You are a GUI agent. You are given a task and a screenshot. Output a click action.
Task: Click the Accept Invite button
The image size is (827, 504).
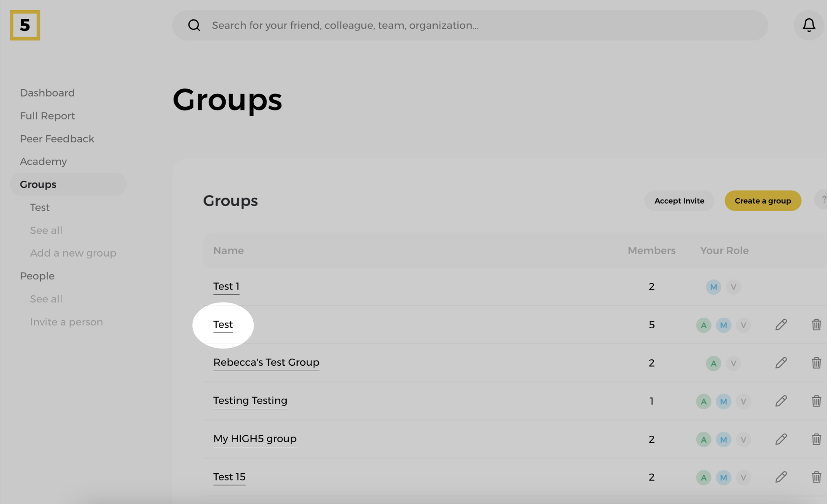click(679, 201)
